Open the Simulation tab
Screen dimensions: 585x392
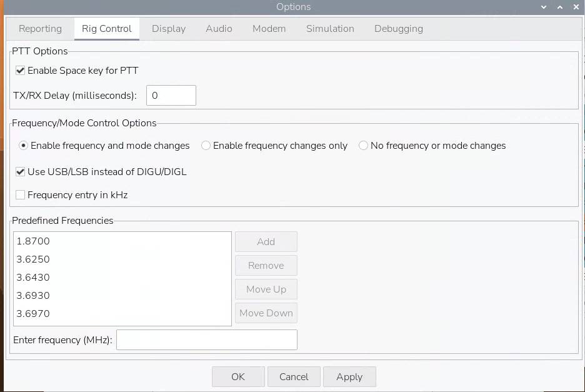pos(330,29)
